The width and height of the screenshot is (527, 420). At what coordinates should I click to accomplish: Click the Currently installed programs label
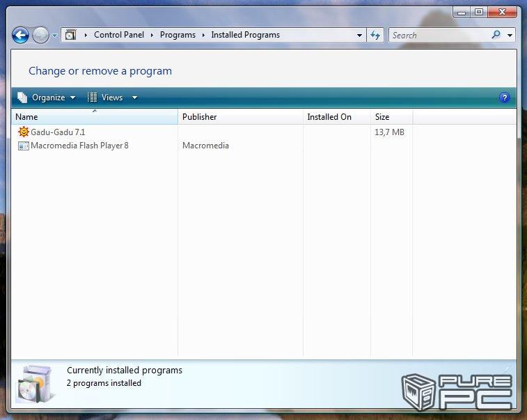pos(125,371)
